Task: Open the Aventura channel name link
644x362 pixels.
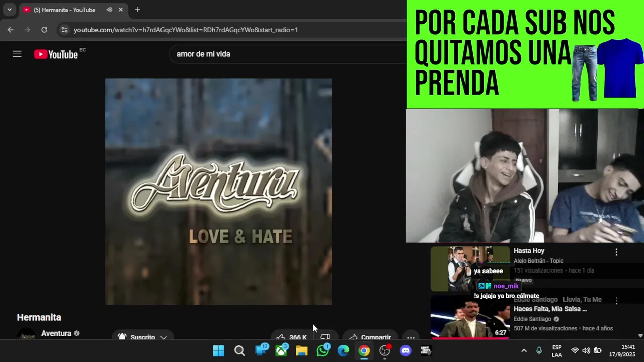Action: 56,333
